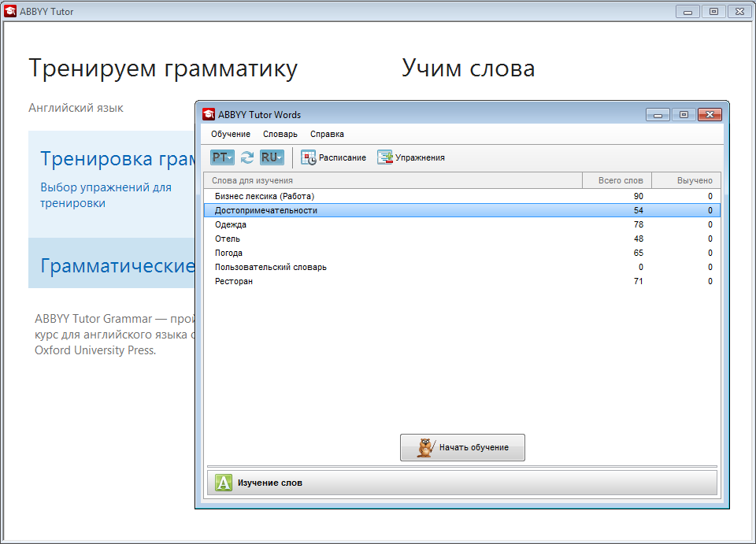Click the ABBYY Tutor Words title icon
756x544 pixels.
209,114
